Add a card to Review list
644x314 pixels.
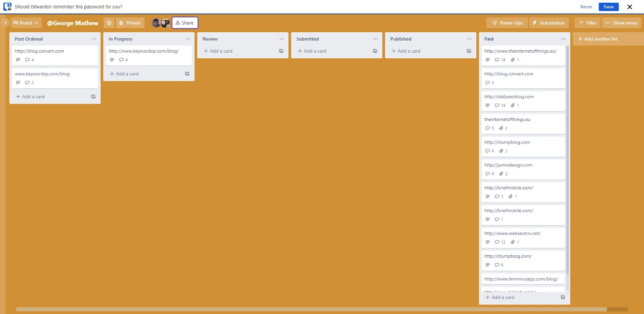[238, 51]
